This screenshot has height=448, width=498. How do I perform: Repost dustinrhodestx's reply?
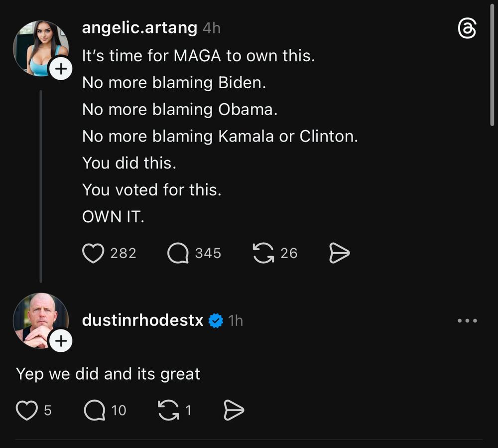[167, 411]
